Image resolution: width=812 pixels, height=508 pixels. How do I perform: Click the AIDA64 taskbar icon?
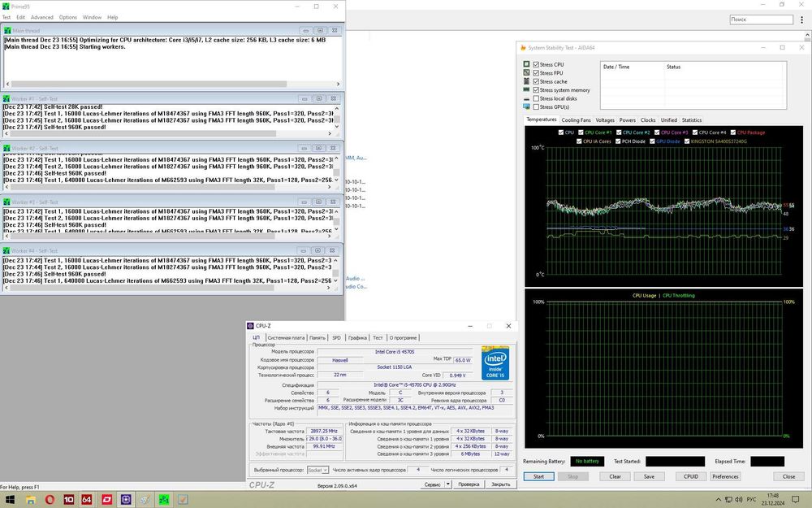(87, 499)
